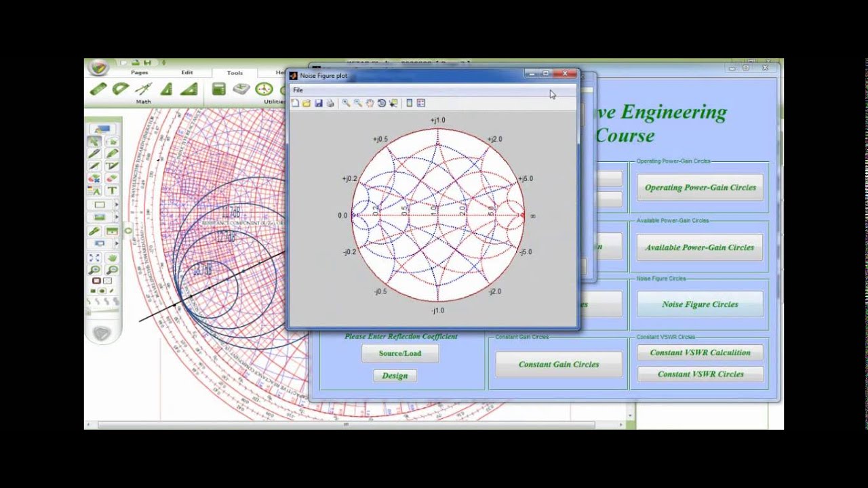Screen dimensions: 868x488
Task: Pick the compass tool in Math group
Action: click(144, 89)
